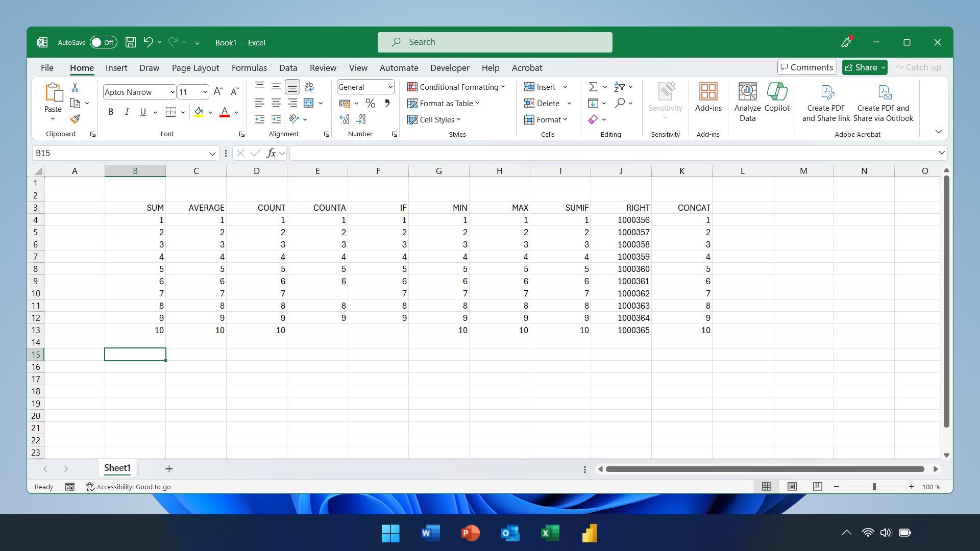Image resolution: width=980 pixels, height=551 pixels.
Task: Toggle Bold formatting button
Action: coord(110,112)
